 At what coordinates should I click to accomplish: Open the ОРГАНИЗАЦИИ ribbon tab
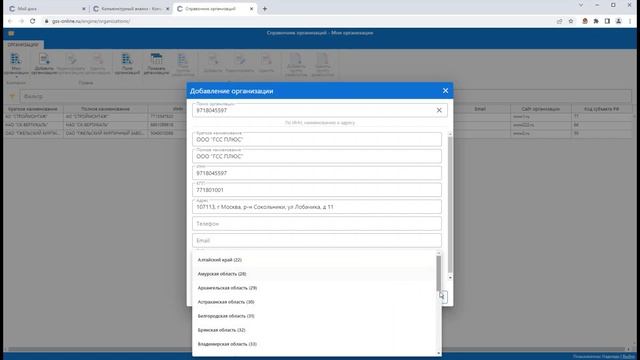[x=23, y=44]
